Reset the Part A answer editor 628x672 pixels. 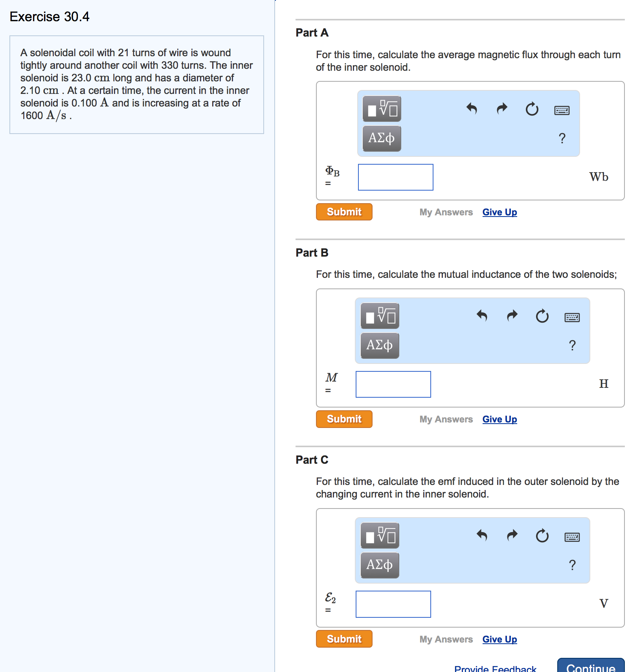tap(532, 109)
